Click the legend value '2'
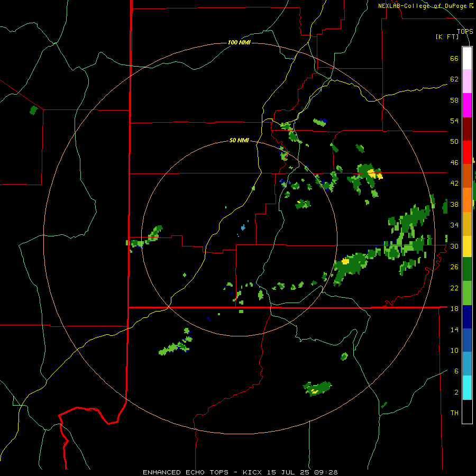The width and height of the screenshot is (476, 476). pos(456,392)
